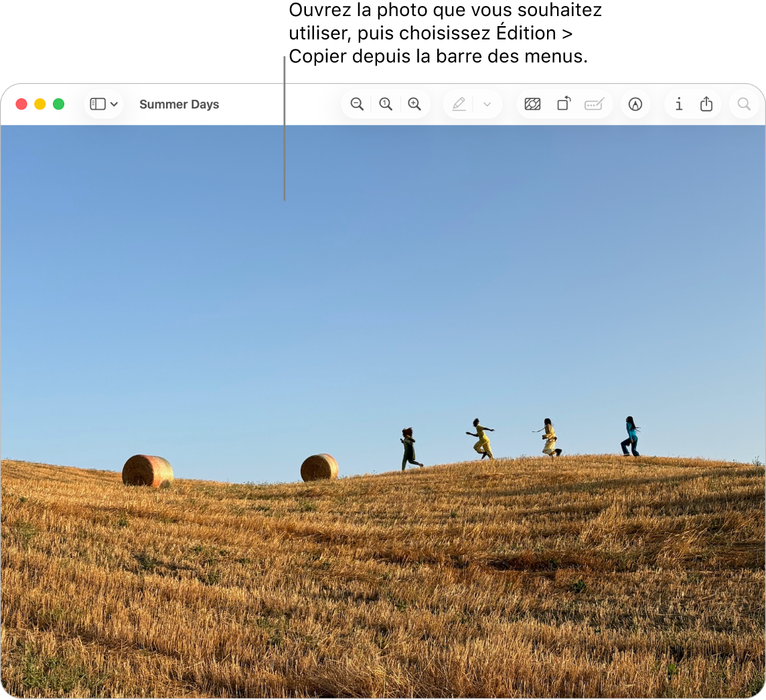766x700 pixels.
Task: Show the image info inspector
Action: click(x=678, y=104)
